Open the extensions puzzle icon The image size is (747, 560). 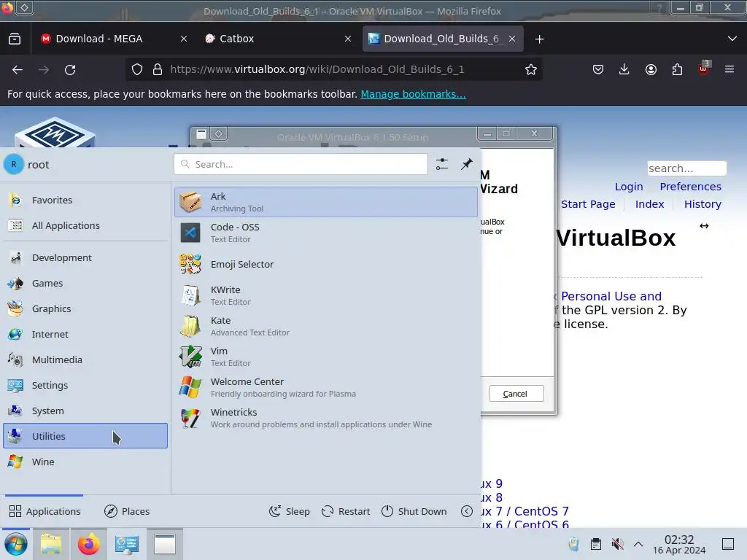(678, 69)
